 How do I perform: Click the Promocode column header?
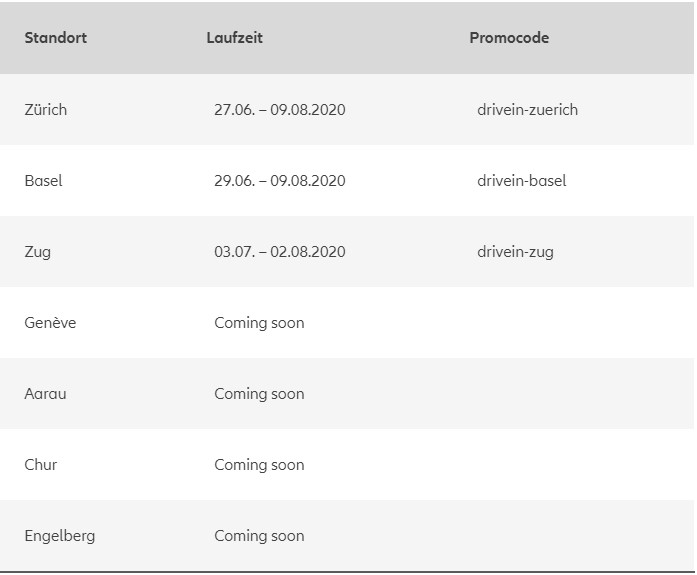click(509, 38)
